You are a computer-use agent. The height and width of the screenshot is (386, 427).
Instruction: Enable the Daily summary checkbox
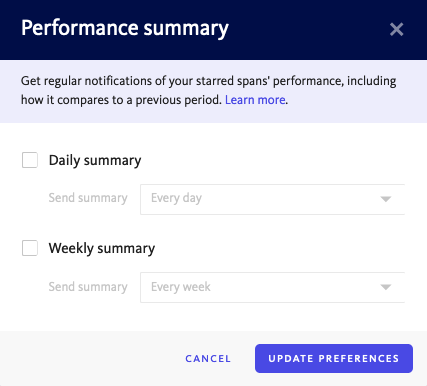tap(30, 160)
